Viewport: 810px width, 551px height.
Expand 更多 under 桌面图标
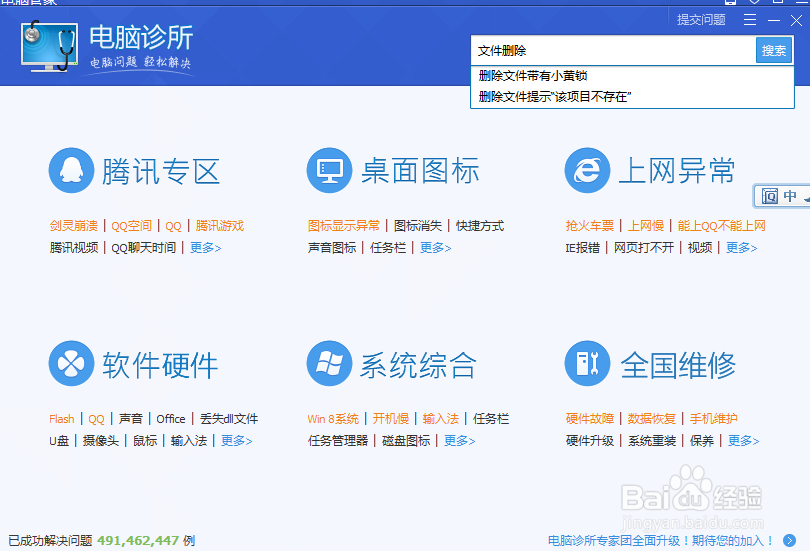(x=435, y=248)
